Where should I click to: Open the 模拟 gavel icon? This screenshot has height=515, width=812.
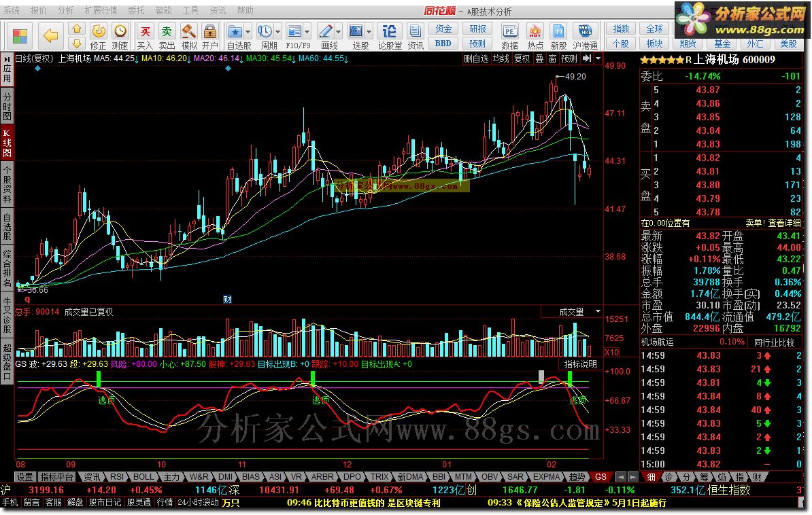(188, 31)
